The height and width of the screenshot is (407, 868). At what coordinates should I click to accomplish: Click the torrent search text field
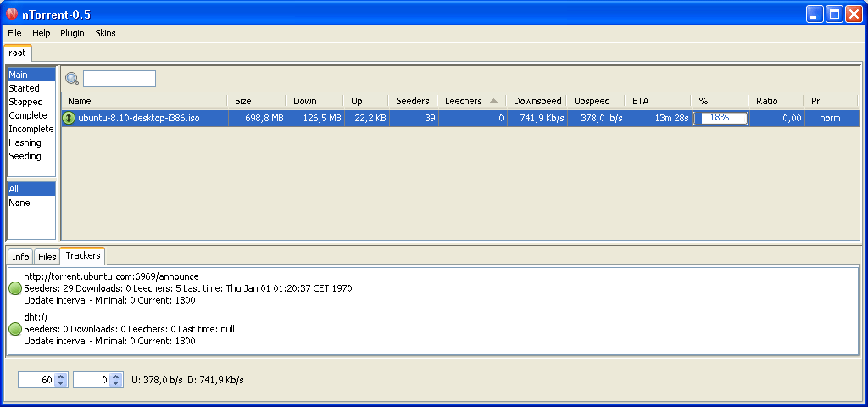tap(120, 79)
